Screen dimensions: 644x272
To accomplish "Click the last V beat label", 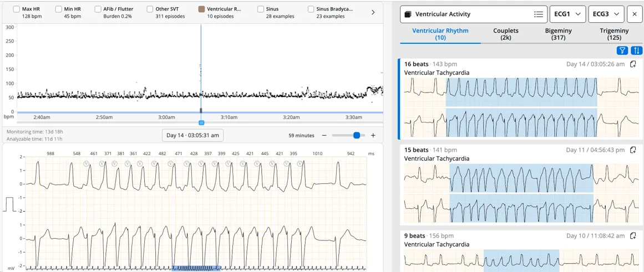I will [300, 163].
